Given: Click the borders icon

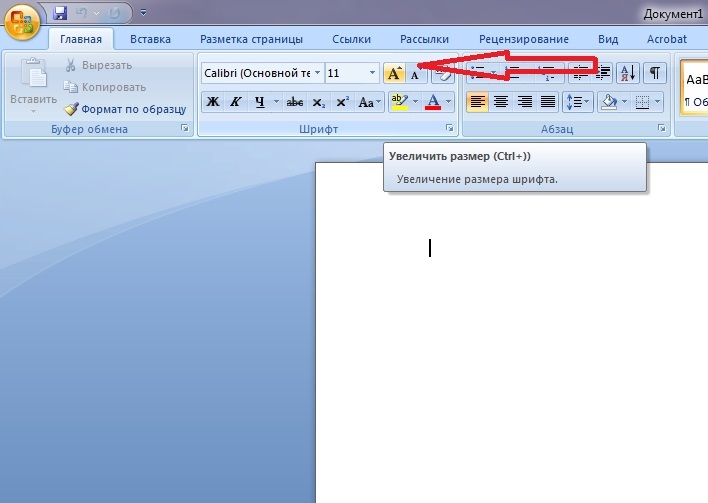Looking at the screenshot, I should [642, 102].
